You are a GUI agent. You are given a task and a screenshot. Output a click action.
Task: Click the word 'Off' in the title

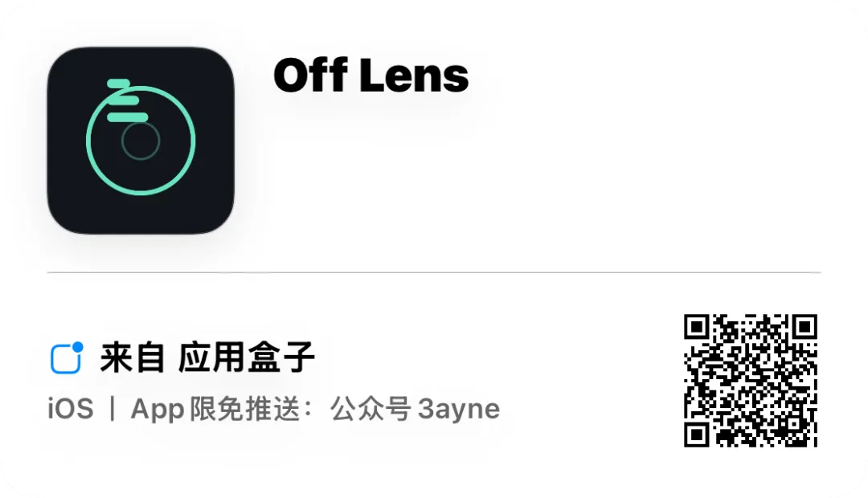[x=310, y=75]
